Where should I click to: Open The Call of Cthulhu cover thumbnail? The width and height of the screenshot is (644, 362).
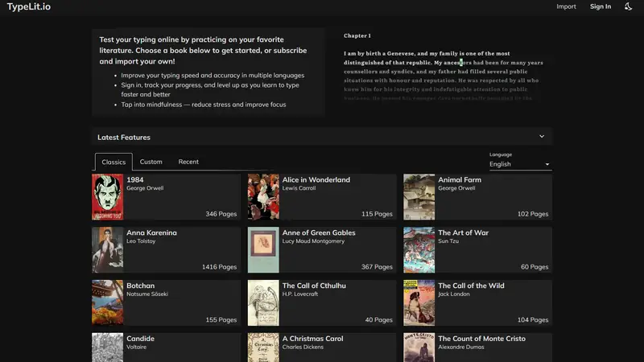(263, 303)
